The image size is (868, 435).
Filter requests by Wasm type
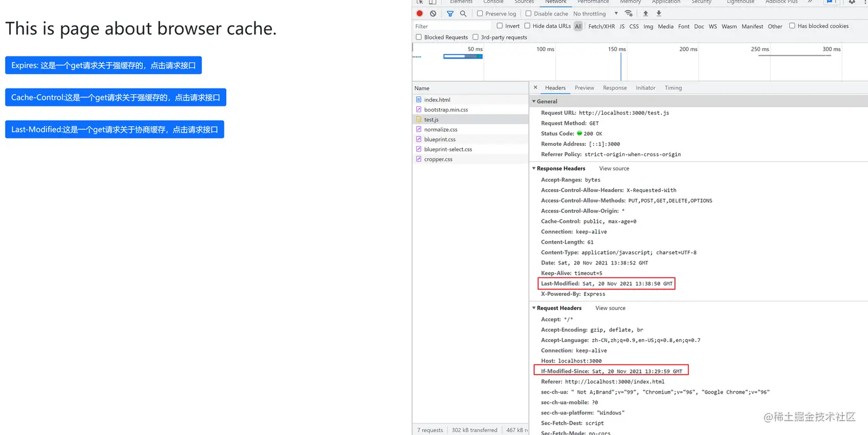coord(729,26)
